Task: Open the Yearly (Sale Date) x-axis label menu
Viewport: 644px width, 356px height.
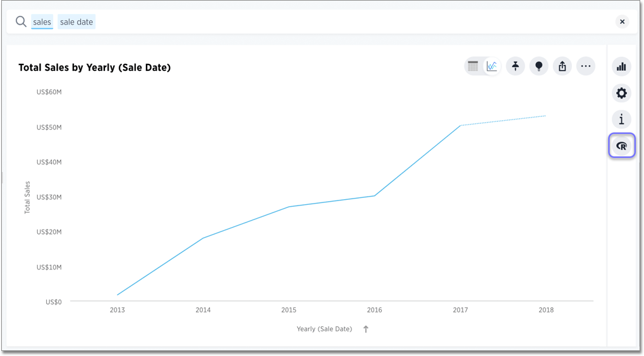Action: coord(324,329)
